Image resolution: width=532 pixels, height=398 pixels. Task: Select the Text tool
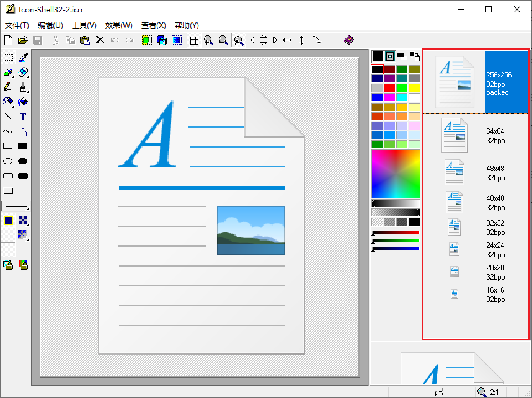point(23,117)
